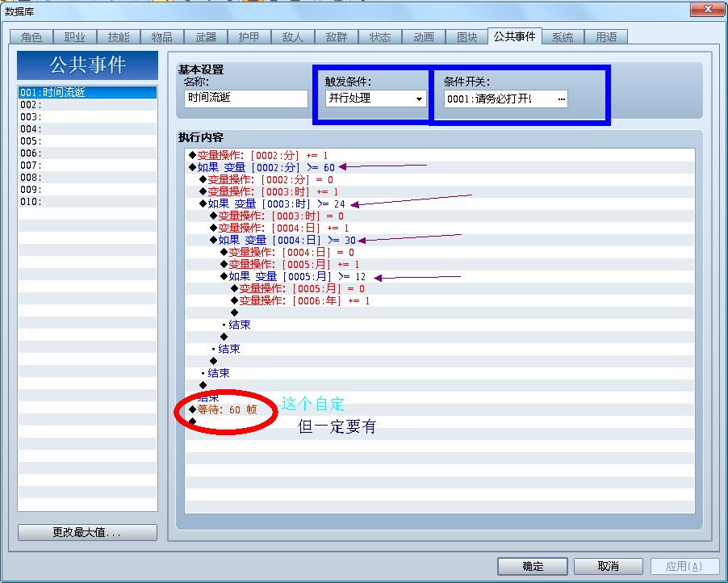Select the 敌人 tab
The width and height of the screenshot is (728, 583).
[292, 37]
